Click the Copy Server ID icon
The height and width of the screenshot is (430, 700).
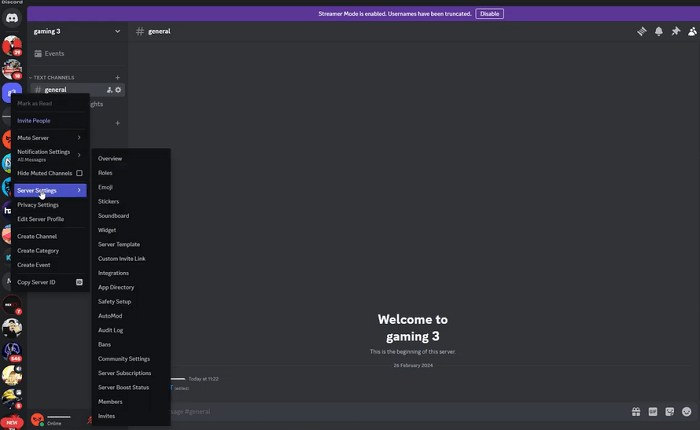pos(79,282)
